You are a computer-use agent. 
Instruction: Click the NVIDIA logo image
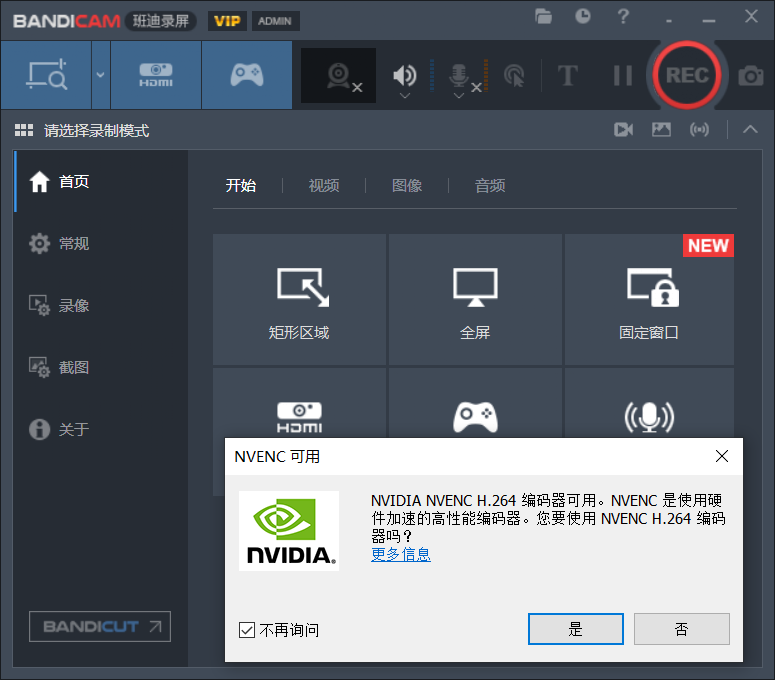tap(289, 531)
